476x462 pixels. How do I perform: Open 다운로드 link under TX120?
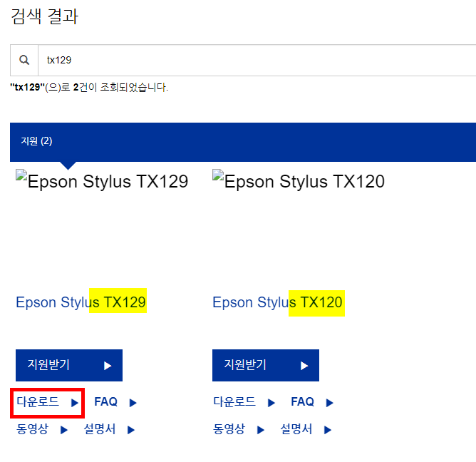point(244,402)
